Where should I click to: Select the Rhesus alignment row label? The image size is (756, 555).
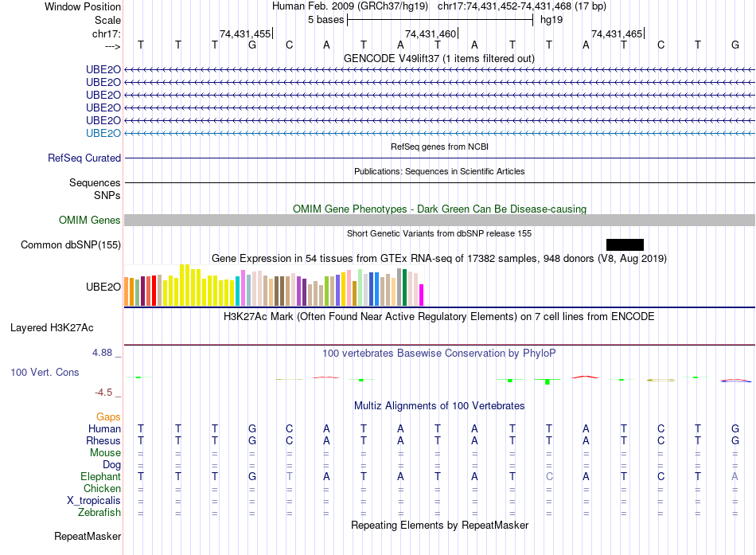pos(103,440)
